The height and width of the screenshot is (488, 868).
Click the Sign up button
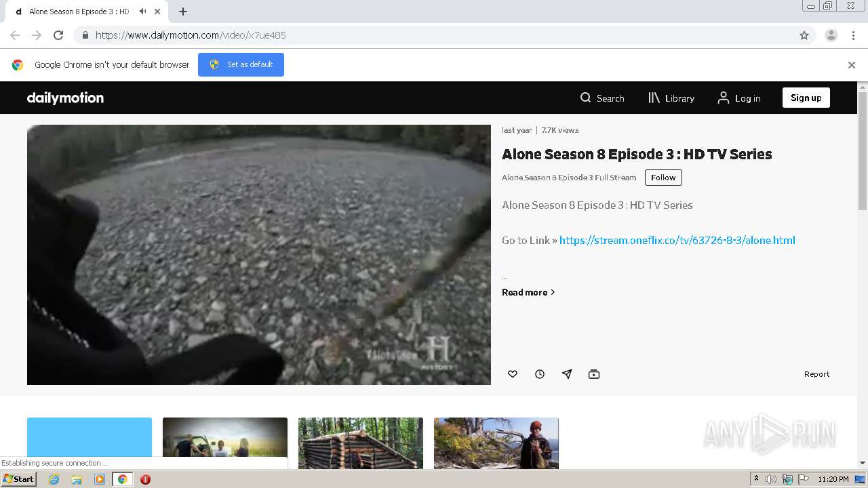806,98
